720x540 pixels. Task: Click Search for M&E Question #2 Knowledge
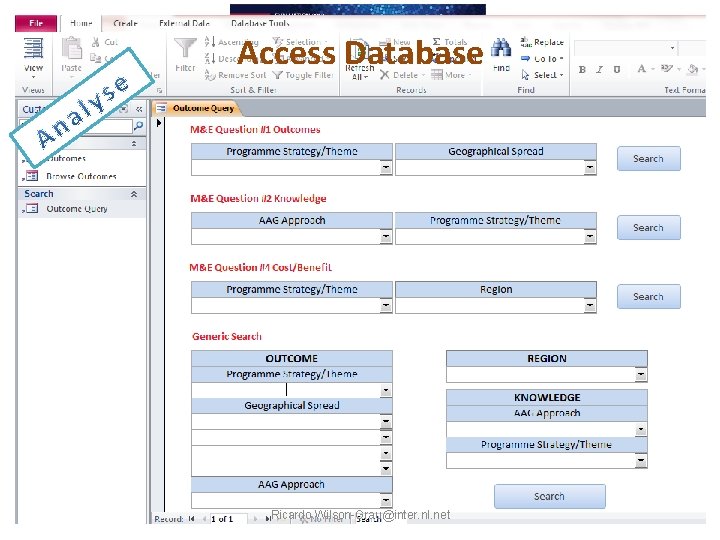[x=648, y=227]
